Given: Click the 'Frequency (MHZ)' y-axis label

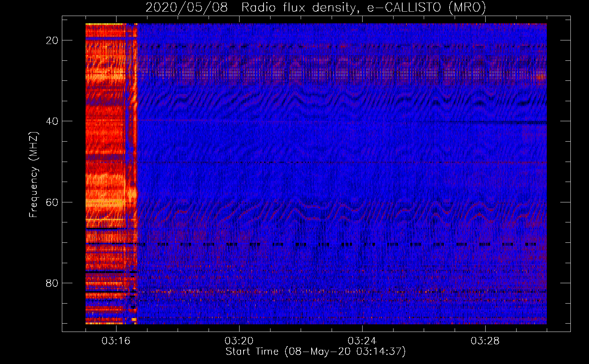Looking at the screenshot, I should click(33, 175).
